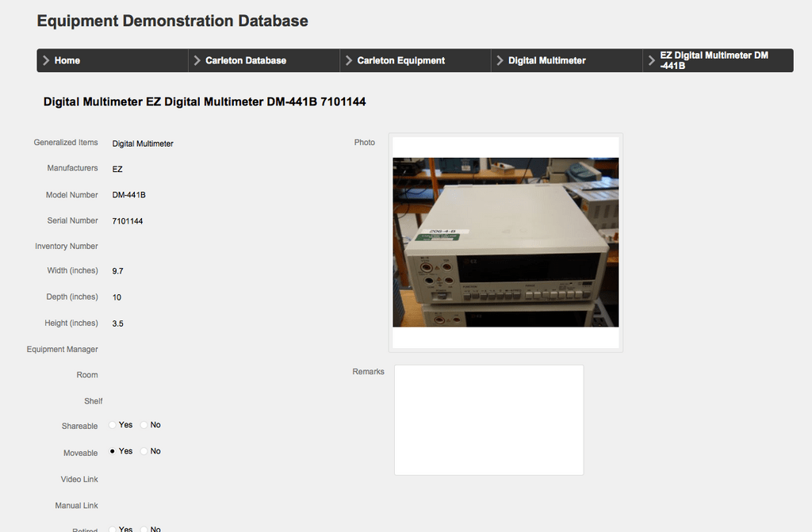Select Yes for Retired

click(112, 529)
